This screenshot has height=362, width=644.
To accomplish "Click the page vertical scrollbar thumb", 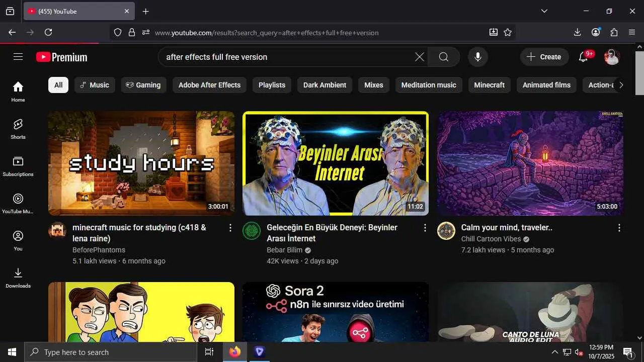I will coord(639,73).
